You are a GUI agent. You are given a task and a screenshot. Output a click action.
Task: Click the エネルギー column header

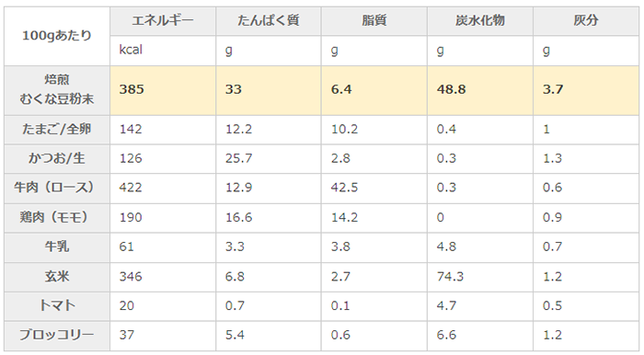pos(163,20)
